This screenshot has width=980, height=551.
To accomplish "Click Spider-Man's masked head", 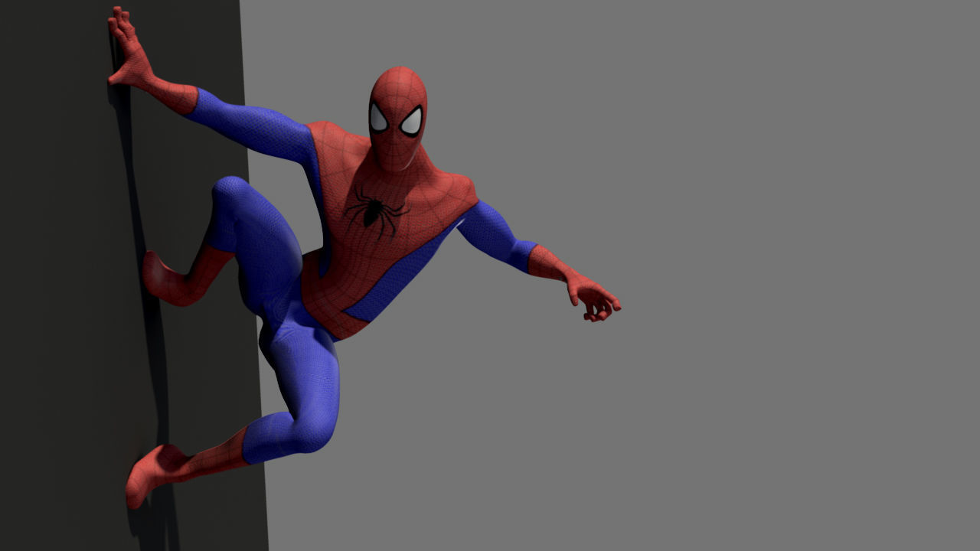I will [x=397, y=117].
